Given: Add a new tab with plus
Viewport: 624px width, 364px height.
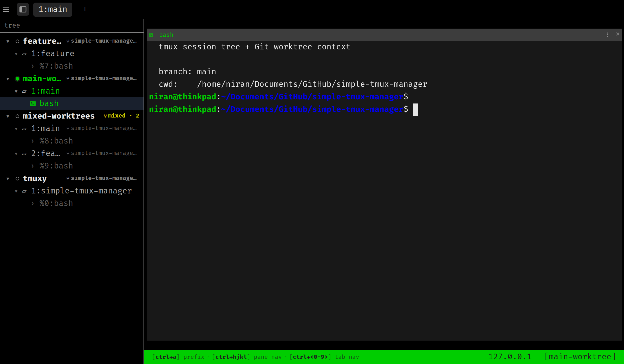Looking at the screenshot, I should pos(85,9).
